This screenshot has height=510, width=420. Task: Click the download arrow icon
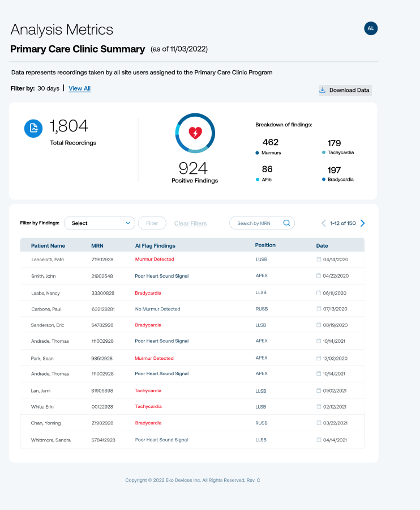coord(322,90)
